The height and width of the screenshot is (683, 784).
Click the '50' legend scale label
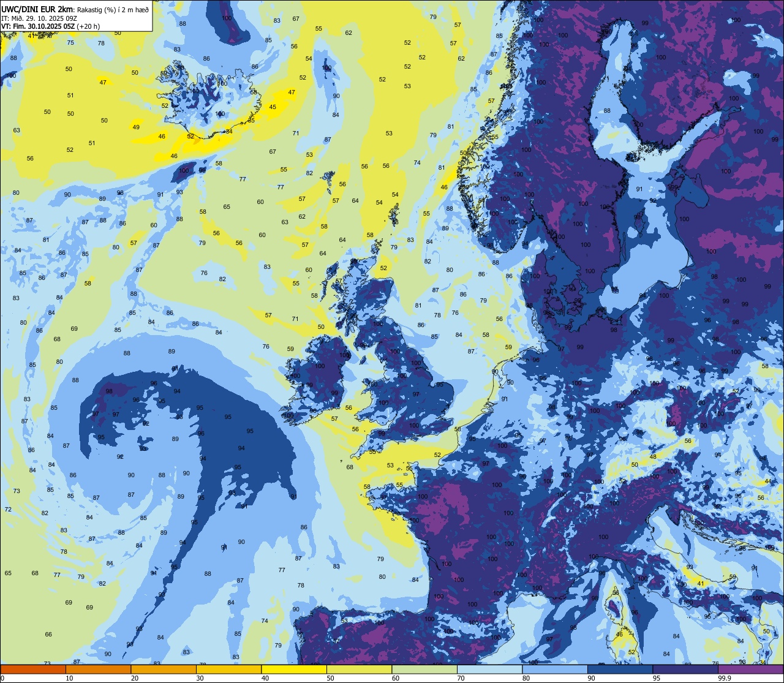point(331,678)
